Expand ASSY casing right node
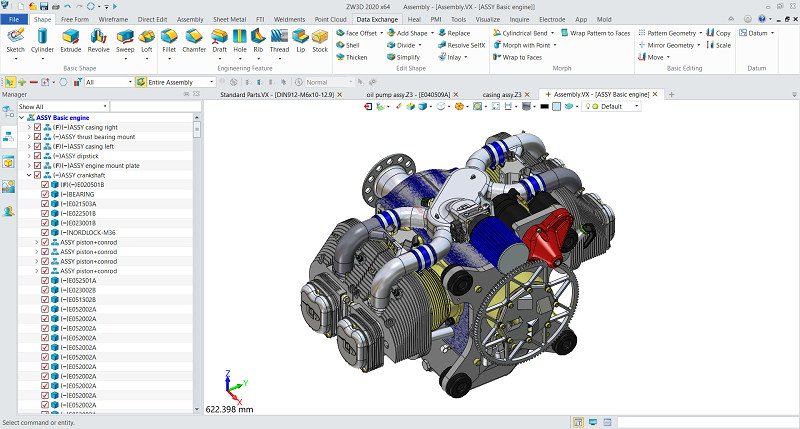The image size is (800, 429). click(x=29, y=128)
